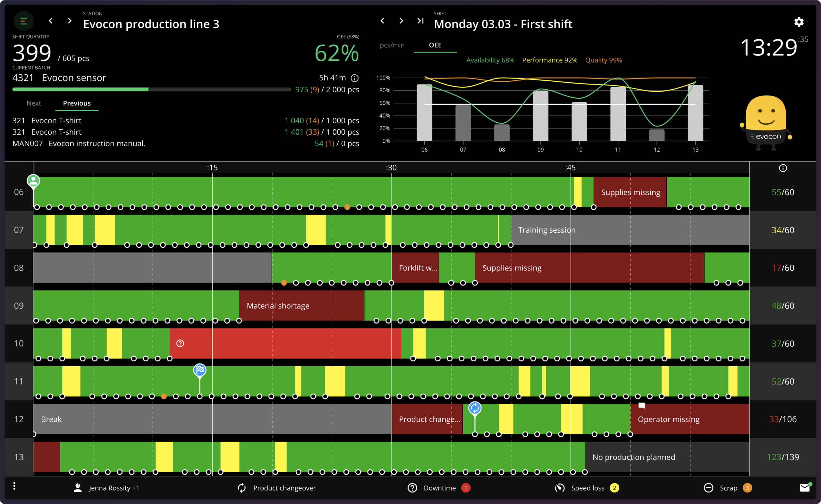Screen dimensions: 821x504
Task: Open the Downtime list
Action: (439, 488)
